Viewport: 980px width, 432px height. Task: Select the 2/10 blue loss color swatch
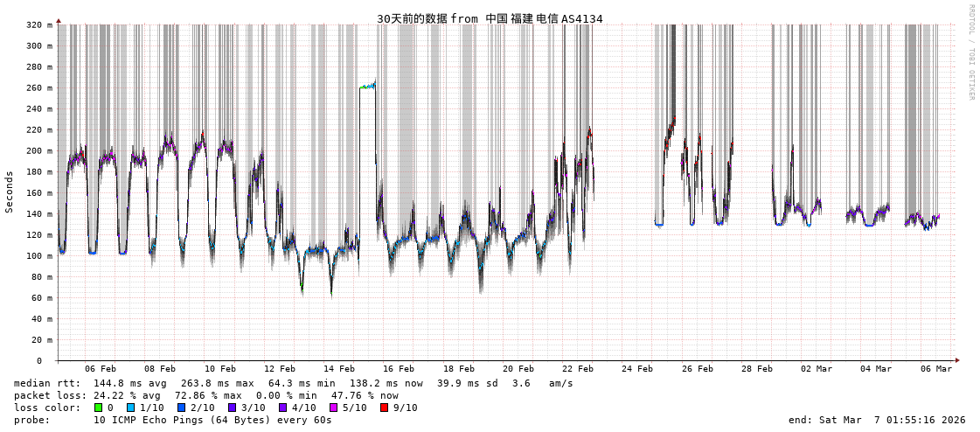click(181, 408)
